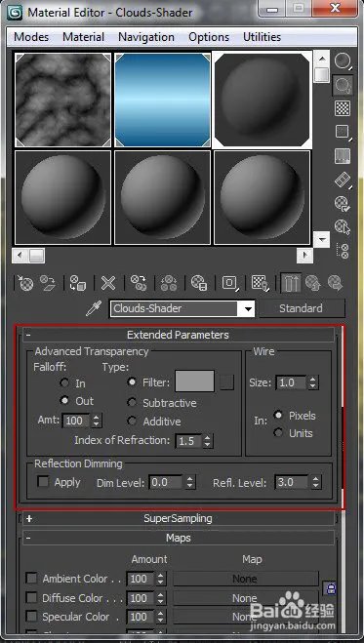The image size is (364, 643).
Task: Enable the Specular Color map checkbox
Action: click(x=31, y=616)
